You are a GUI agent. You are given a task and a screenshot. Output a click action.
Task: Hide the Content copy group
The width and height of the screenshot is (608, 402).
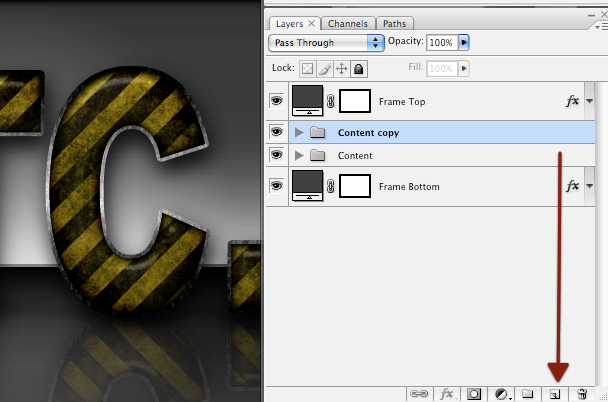click(x=276, y=132)
